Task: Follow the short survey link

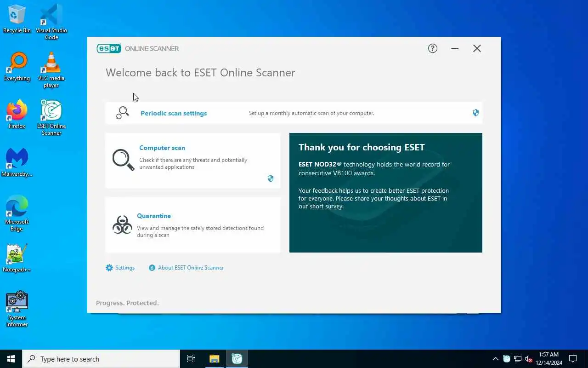Action: click(326, 207)
